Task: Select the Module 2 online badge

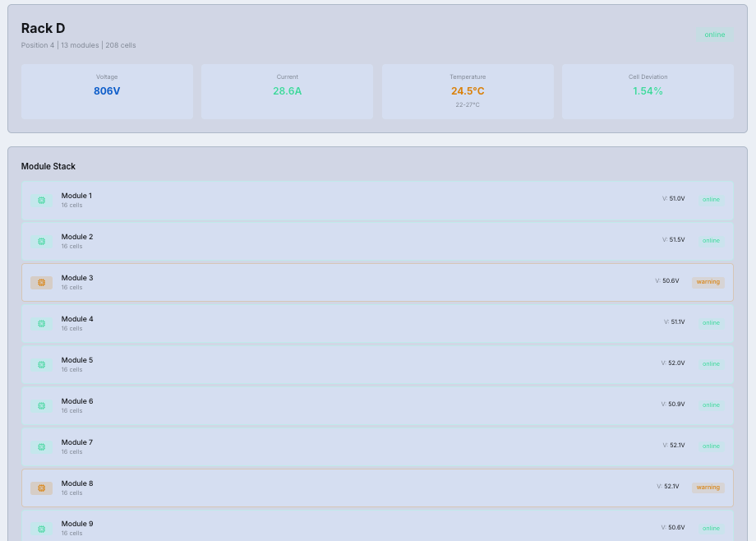Action: (x=711, y=240)
